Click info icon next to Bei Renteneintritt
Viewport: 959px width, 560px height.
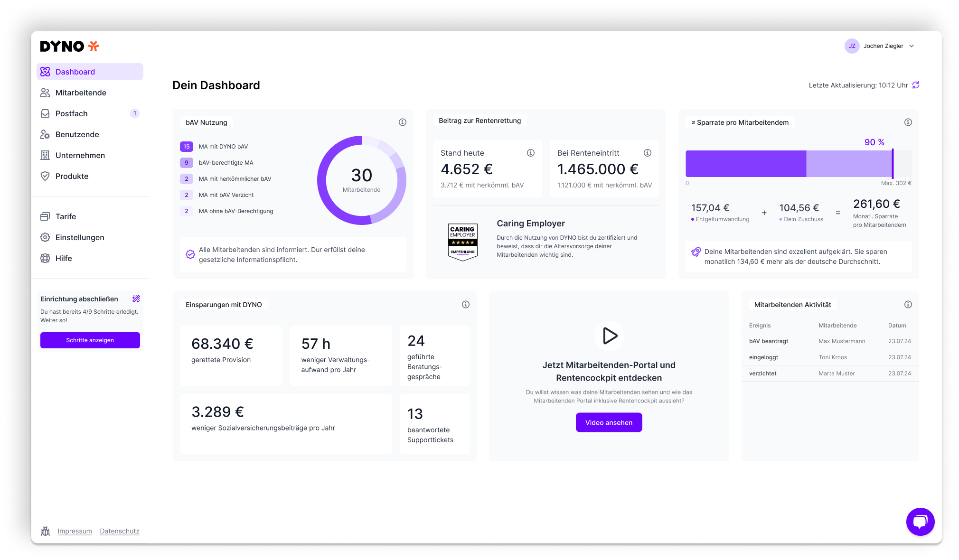pos(648,153)
